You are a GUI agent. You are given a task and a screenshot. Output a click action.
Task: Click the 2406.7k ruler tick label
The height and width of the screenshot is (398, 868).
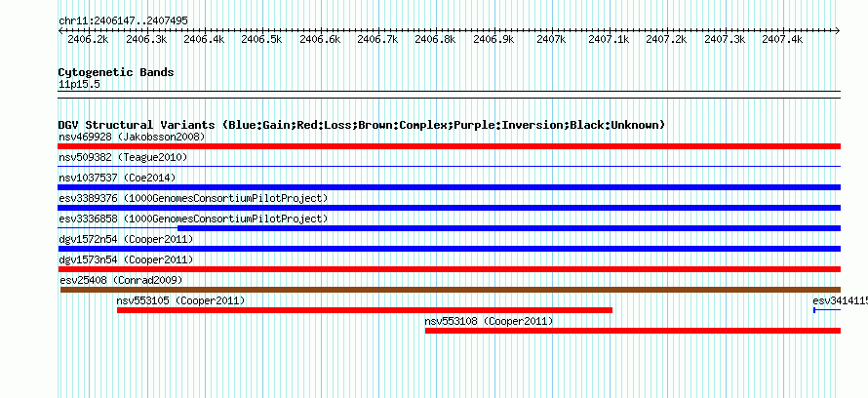(x=377, y=39)
